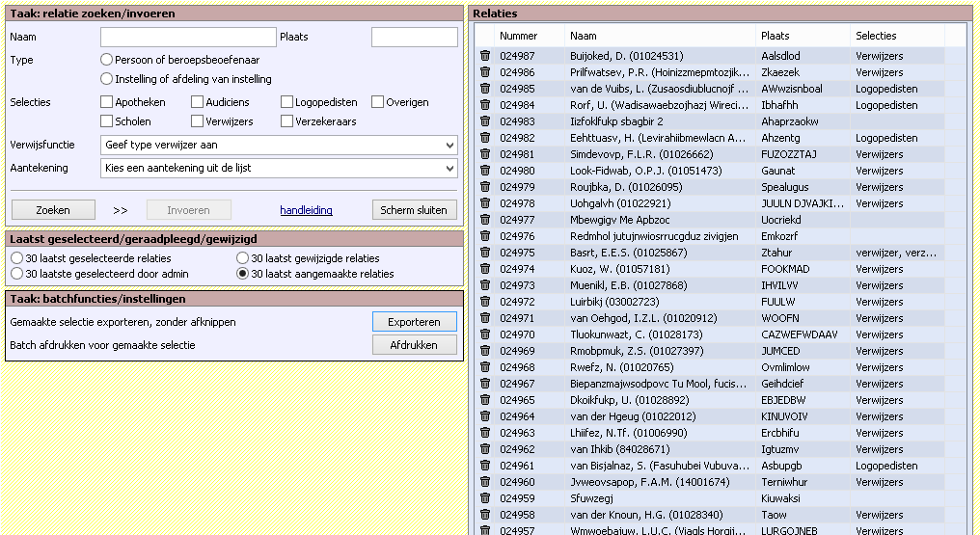
Task: Open the handleiding link
Action: pyautogui.click(x=306, y=210)
